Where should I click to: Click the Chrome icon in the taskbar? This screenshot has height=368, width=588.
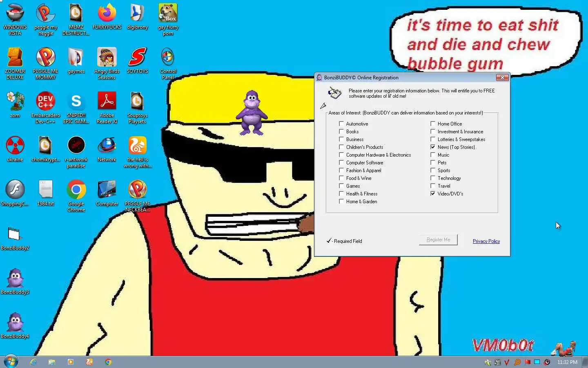[108, 362]
